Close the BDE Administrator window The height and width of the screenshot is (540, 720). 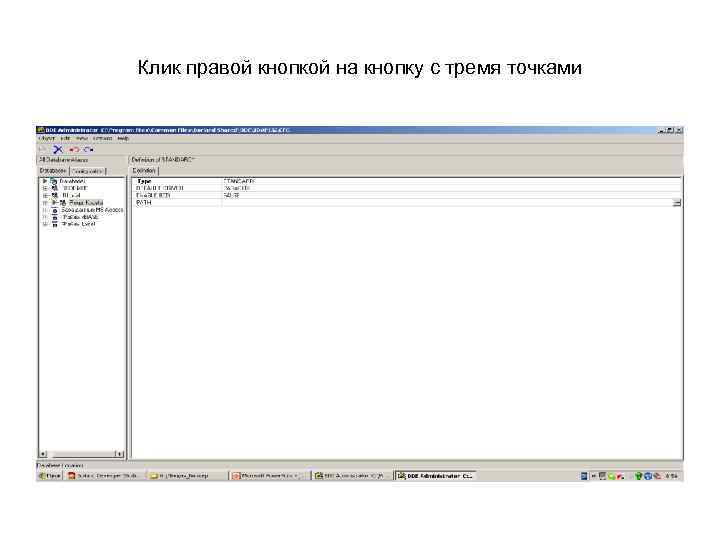point(679,130)
